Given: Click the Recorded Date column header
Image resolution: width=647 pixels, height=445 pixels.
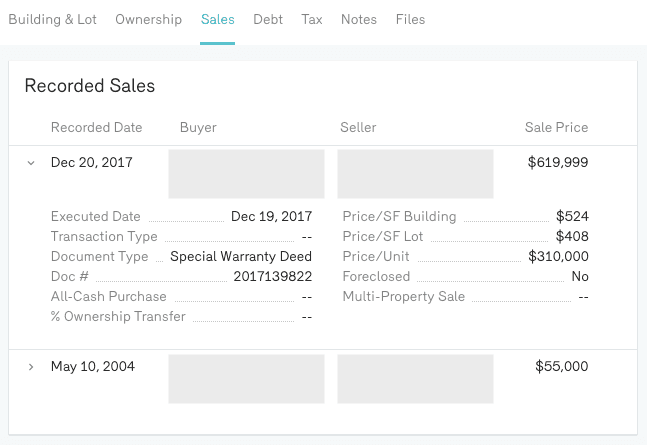Looking at the screenshot, I should pyautogui.click(x=96, y=127).
